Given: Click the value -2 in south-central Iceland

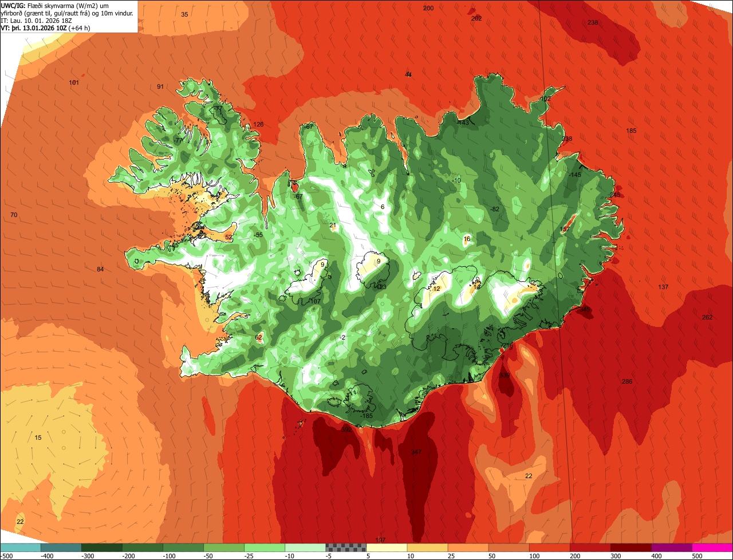Looking at the screenshot, I should [x=342, y=338].
